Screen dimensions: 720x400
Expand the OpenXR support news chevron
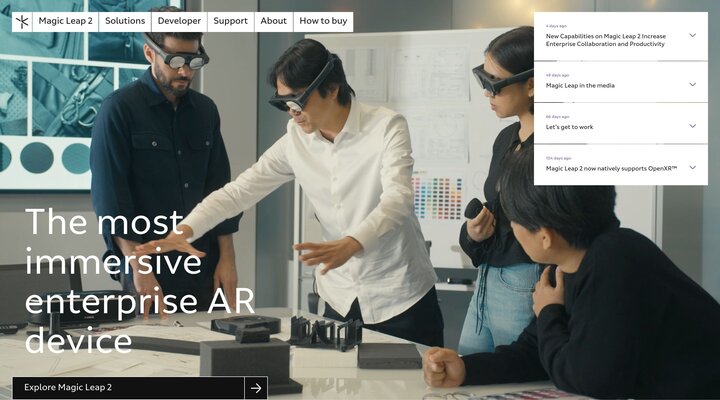(692, 168)
